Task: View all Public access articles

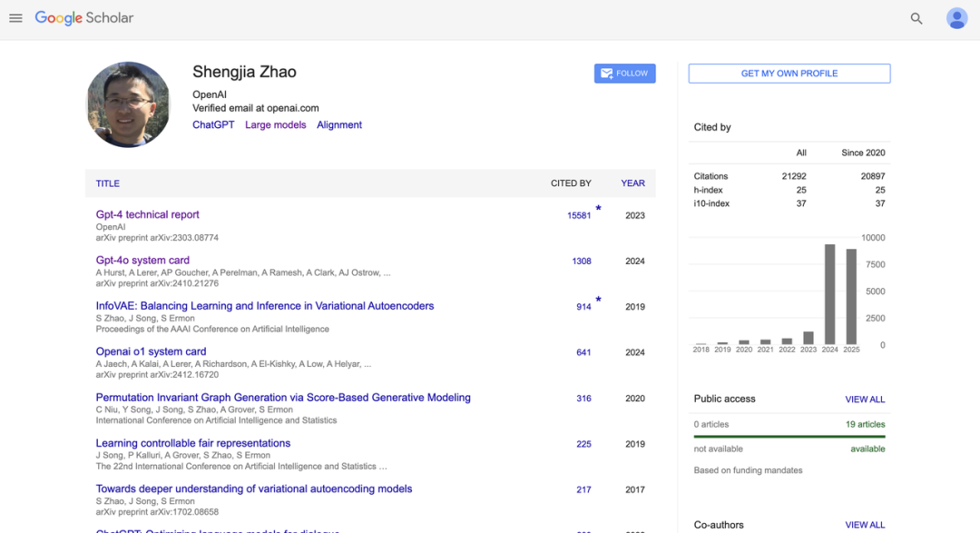Action: [x=865, y=400]
